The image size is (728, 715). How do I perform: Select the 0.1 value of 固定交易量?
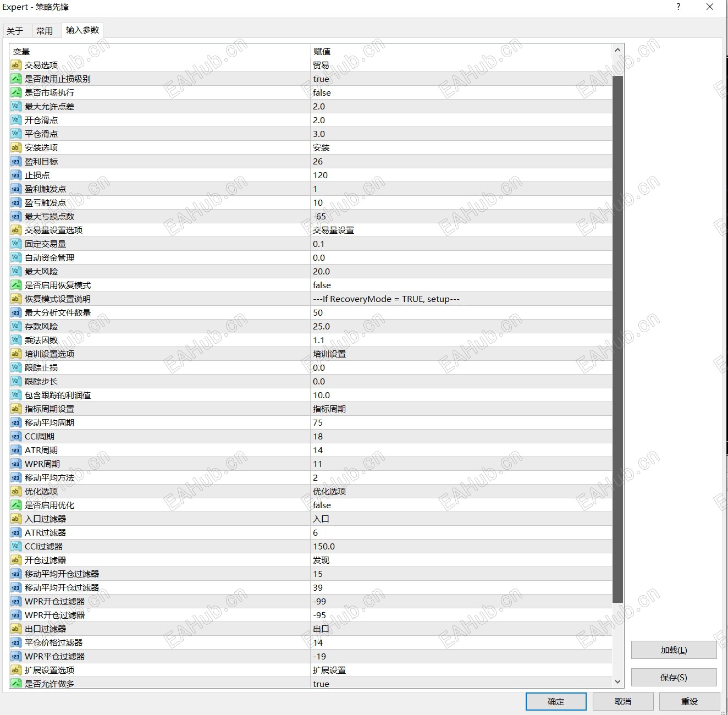coord(319,244)
